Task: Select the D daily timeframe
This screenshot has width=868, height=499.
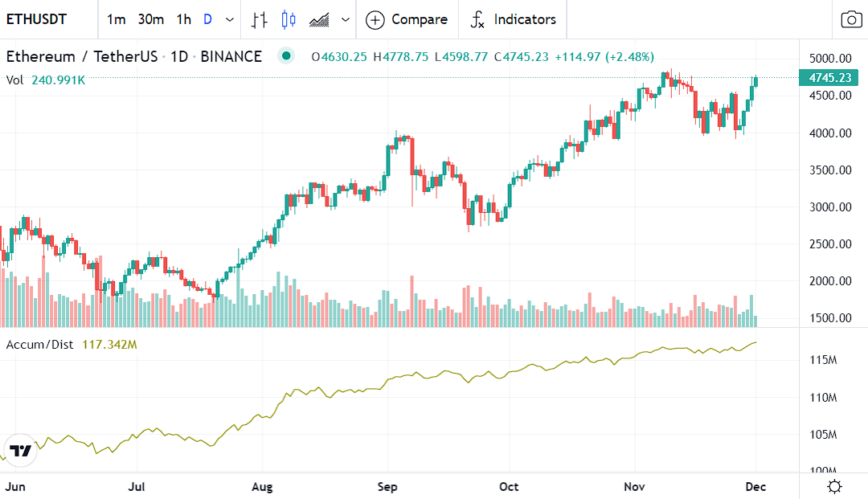Action: pos(208,19)
